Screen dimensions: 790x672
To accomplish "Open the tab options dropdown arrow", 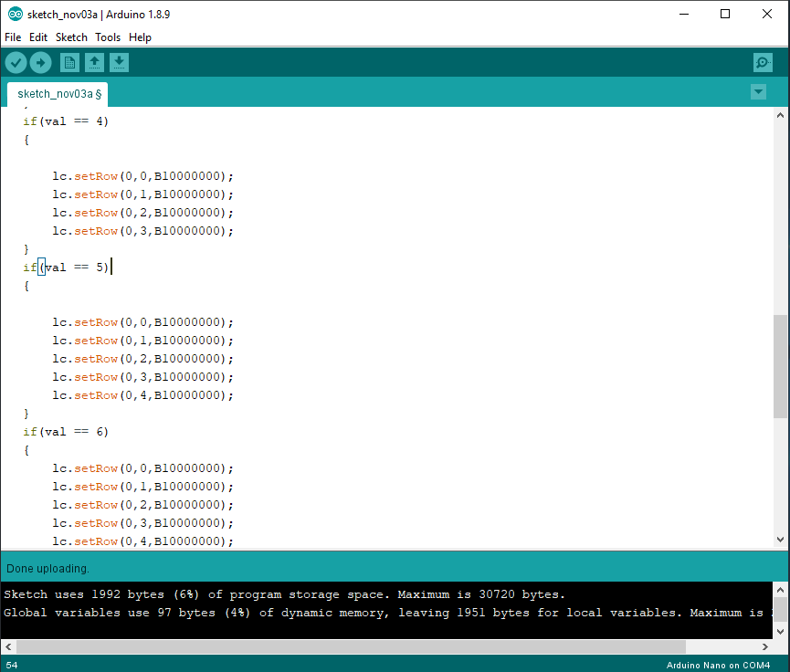I will [x=758, y=92].
